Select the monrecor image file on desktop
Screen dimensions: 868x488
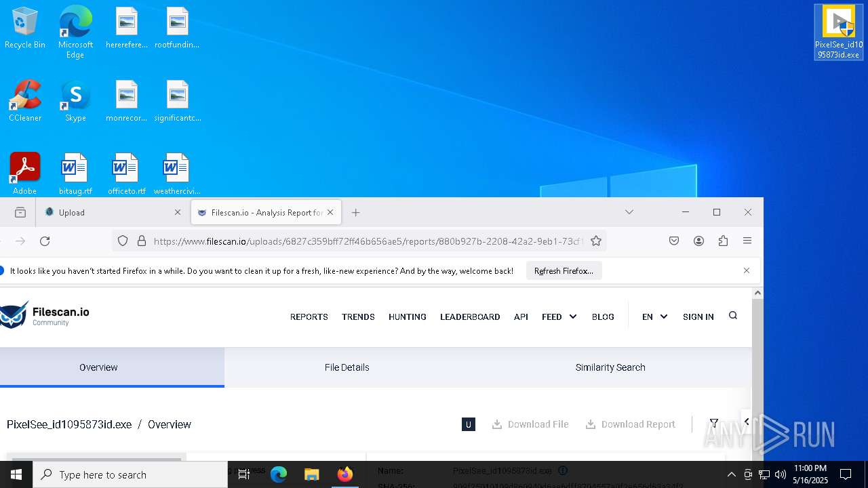126,102
